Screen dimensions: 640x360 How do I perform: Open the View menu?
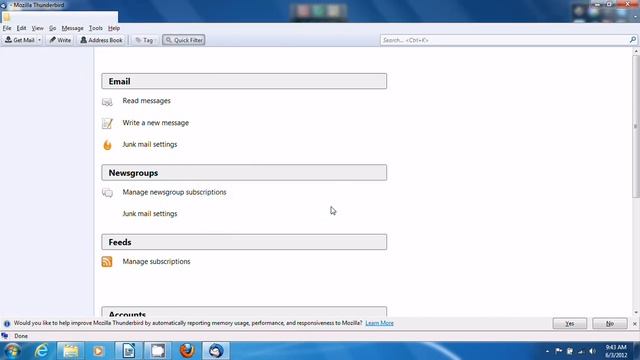[x=38, y=28]
